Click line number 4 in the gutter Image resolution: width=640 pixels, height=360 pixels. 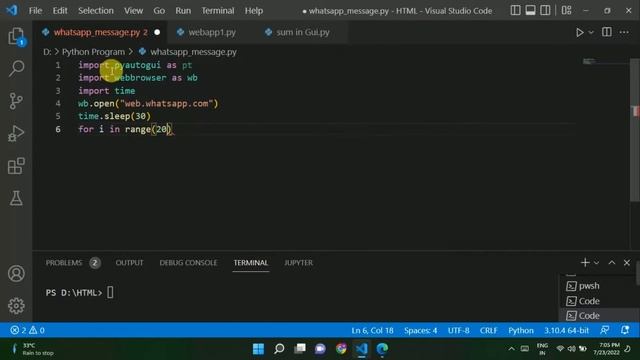pyautogui.click(x=58, y=104)
